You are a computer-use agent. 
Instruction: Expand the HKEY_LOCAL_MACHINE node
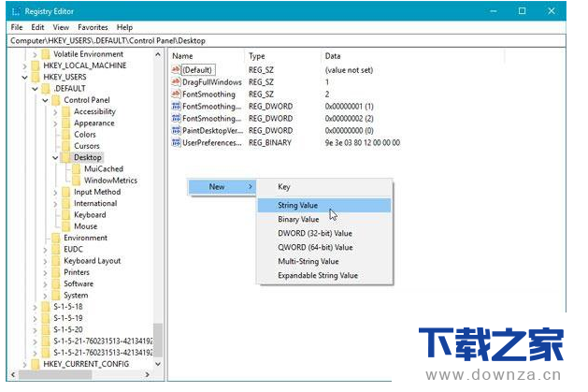(x=24, y=66)
